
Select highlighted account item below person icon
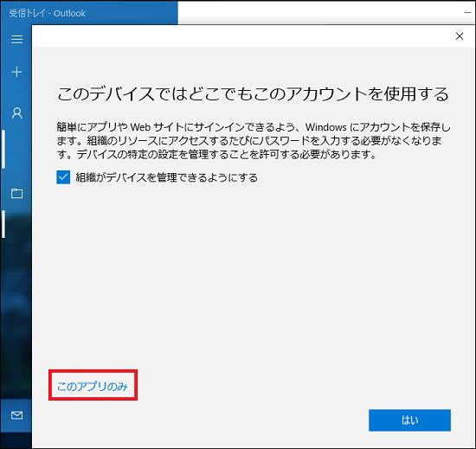(16, 149)
